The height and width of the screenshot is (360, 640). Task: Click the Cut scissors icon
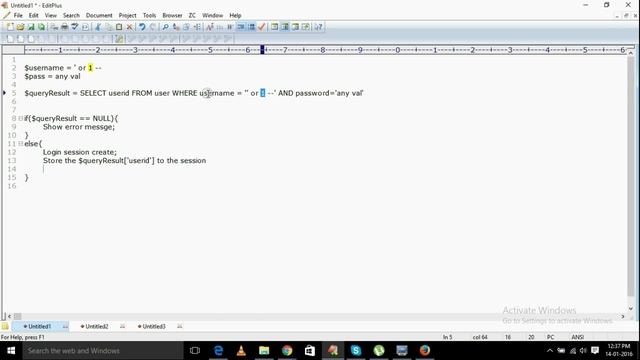coord(98,27)
